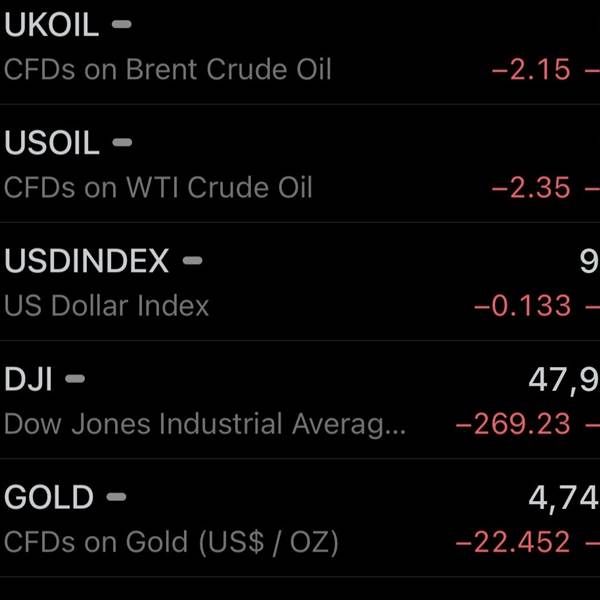The height and width of the screenshot is (600, 600).
Task: Select the USDINDEX ticker
Action: pyautogui.click(x=86, y=261)
